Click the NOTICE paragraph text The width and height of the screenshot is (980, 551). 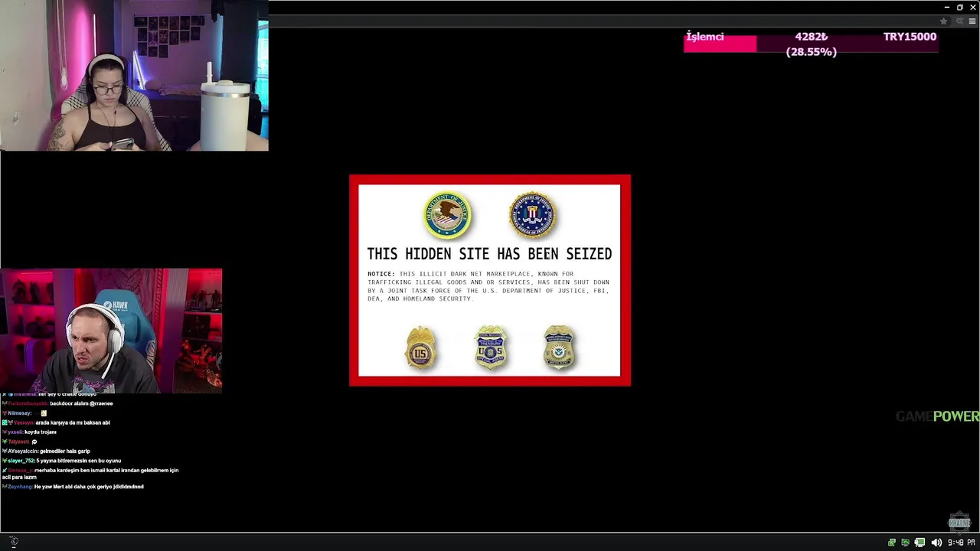pyautogui.click(x=488, y=286)
